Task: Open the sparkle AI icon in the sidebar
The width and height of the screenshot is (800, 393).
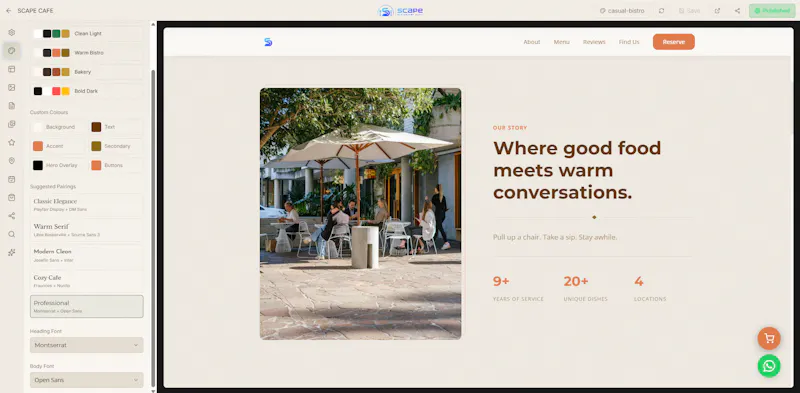Action: (x=11, y=253)
